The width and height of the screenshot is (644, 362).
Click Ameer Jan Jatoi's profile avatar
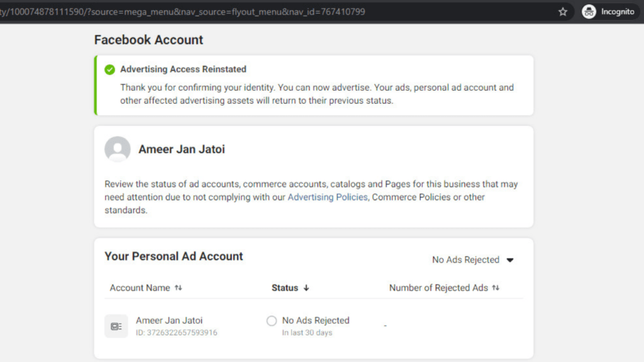pos(118,150)
